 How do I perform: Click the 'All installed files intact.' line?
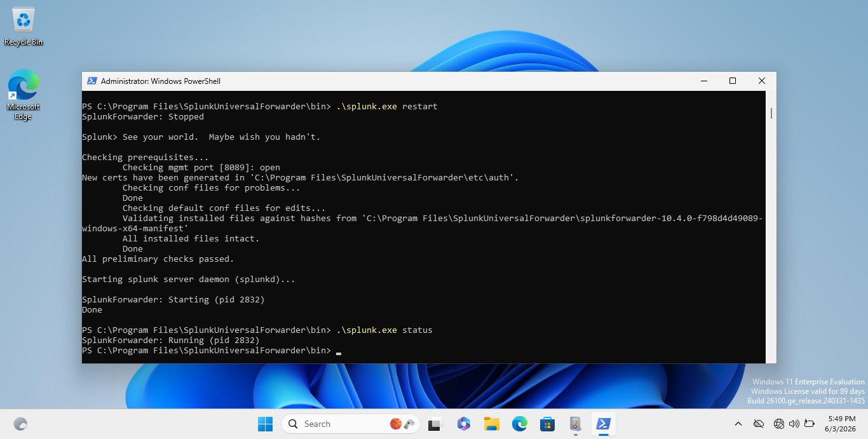tap(191, 239)
